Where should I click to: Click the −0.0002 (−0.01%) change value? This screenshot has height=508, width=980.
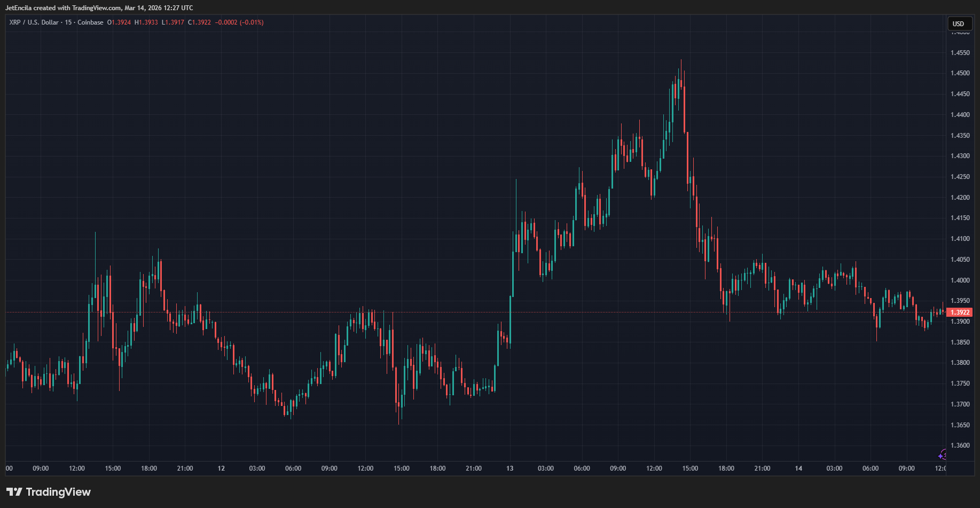pos(239,22)
